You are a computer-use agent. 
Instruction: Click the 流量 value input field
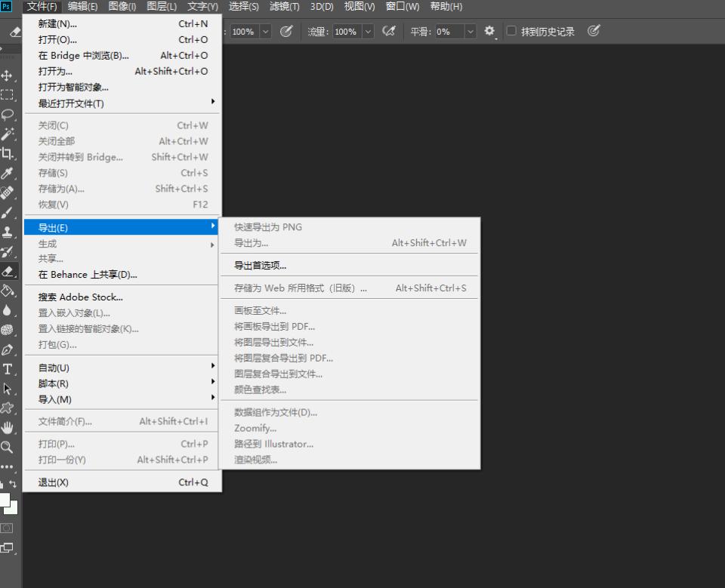pos(346,32)
